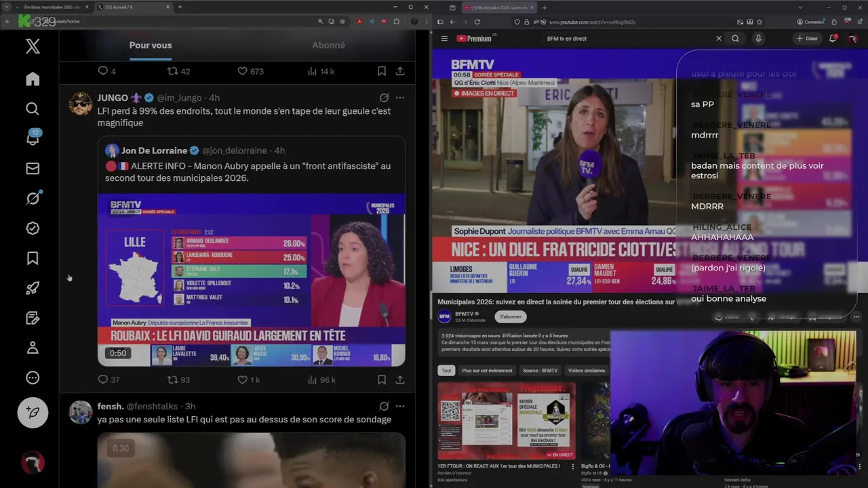
Task: Play the quoted BFMTV Manon Aubry video
Action: pyautogui.click(x=251, y=280)
